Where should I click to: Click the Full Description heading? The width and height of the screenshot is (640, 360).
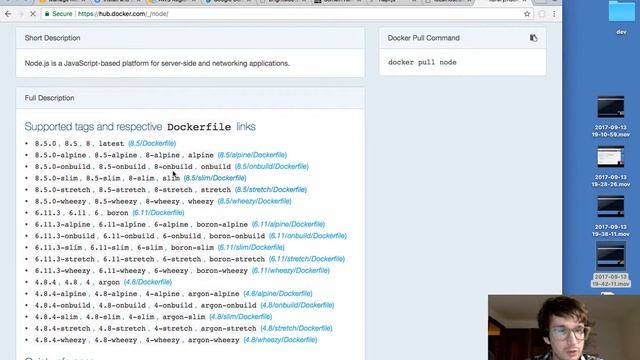tap(49, 98)
